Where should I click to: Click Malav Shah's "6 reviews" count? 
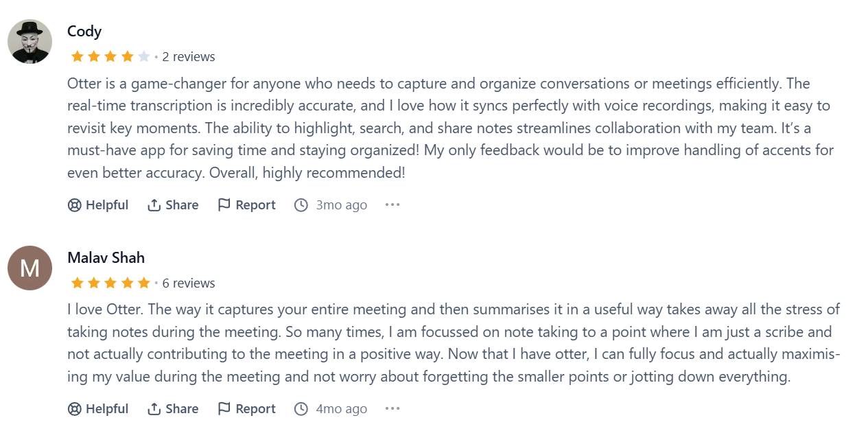click(189, 283)
